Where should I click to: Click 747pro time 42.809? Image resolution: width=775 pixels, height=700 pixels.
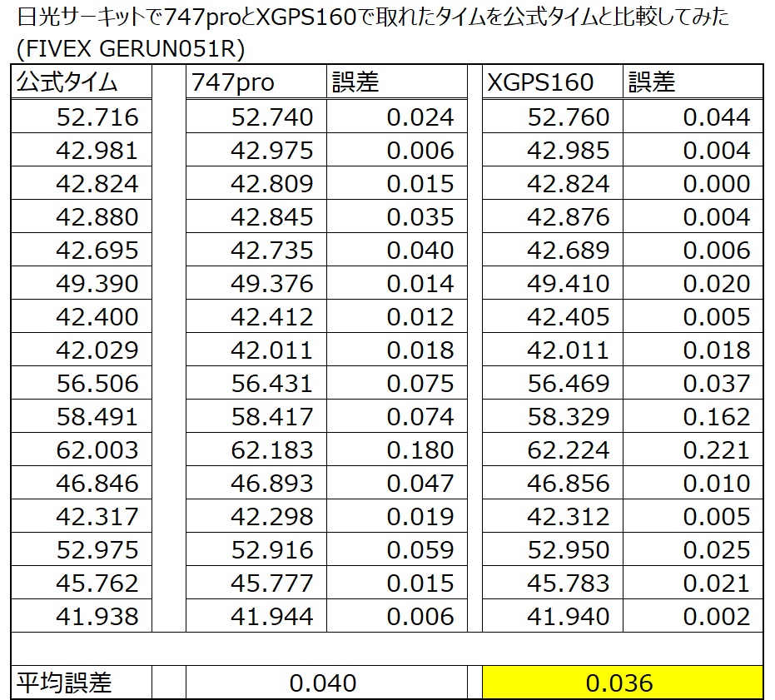pos(256,183)
